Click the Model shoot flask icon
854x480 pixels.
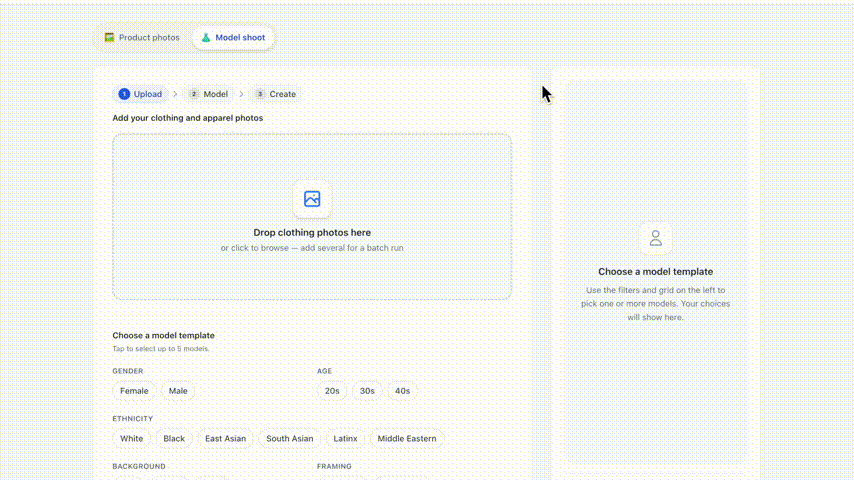click(206, 38)
